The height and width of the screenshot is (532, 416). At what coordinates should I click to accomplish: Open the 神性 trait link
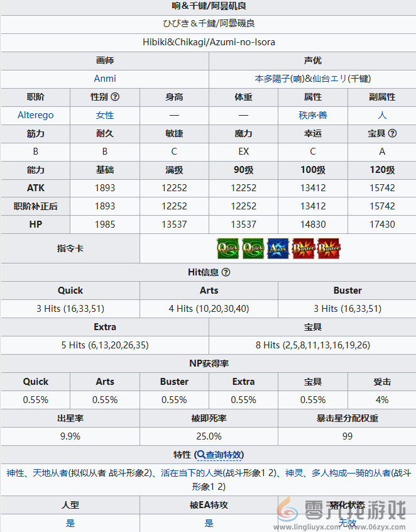pos(16,473)
